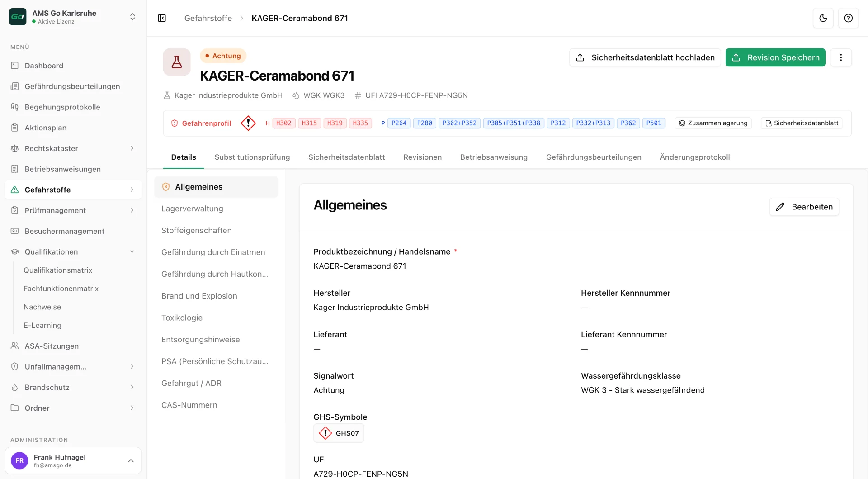868x479 pixels.
Task: Open help via question mark icon
Action: 849,18
